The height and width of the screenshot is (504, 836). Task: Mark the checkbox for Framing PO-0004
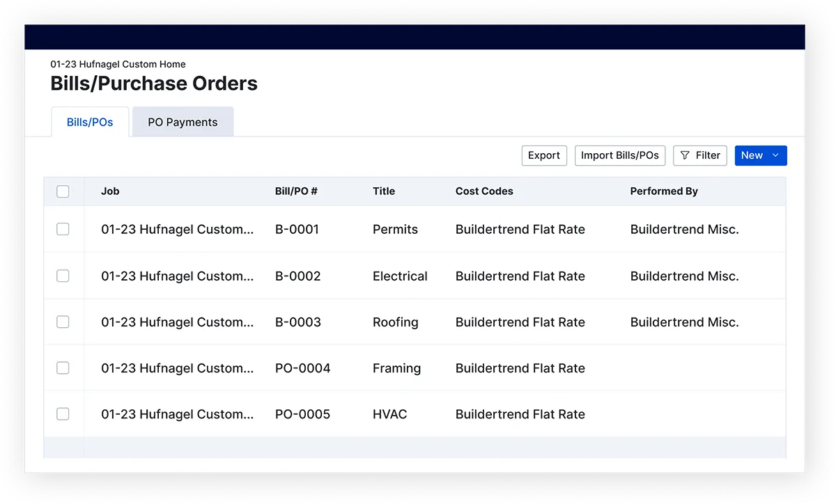tap(63, 368)
